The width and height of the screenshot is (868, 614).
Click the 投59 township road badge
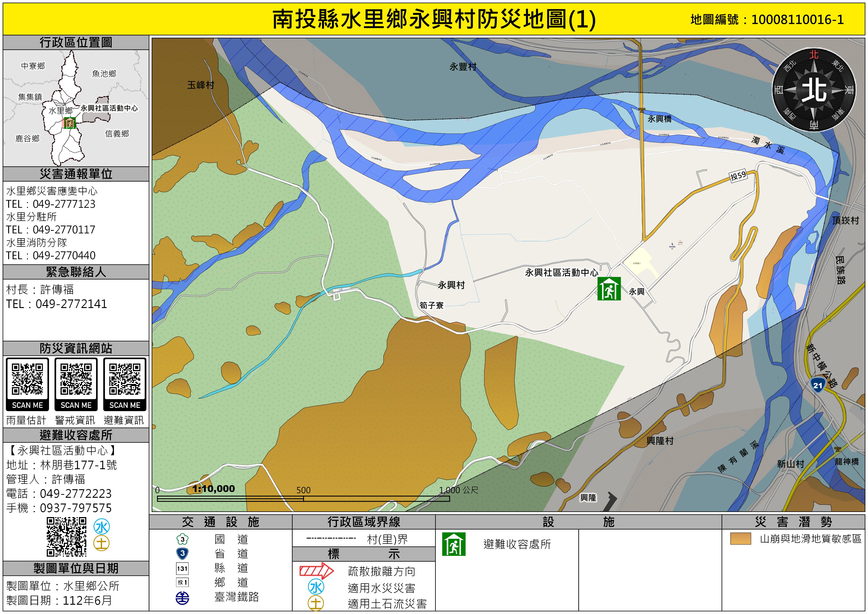click(738, 175)
